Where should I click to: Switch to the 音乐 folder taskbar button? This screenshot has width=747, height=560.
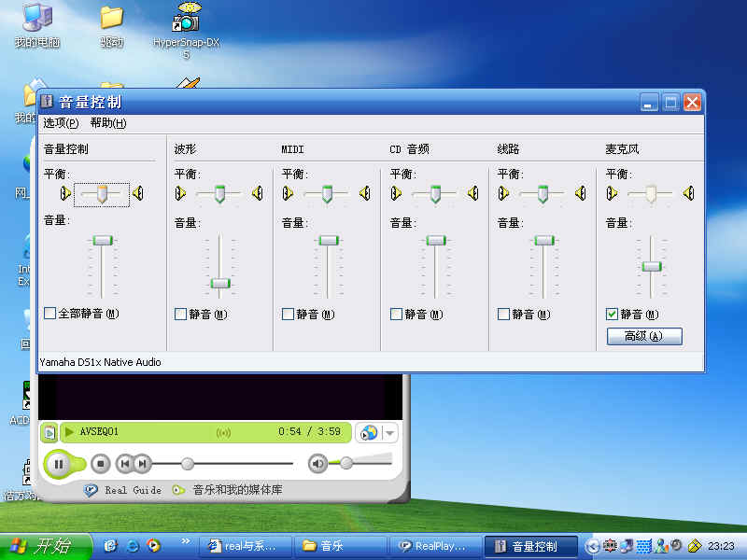(340, 546)
